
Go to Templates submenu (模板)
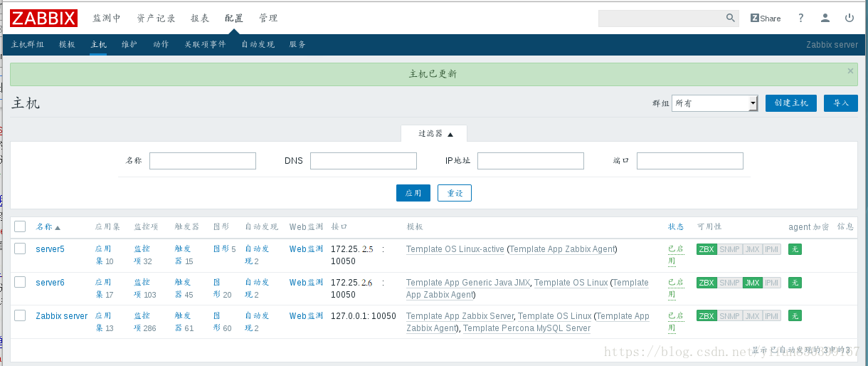(x=67, y=44)
